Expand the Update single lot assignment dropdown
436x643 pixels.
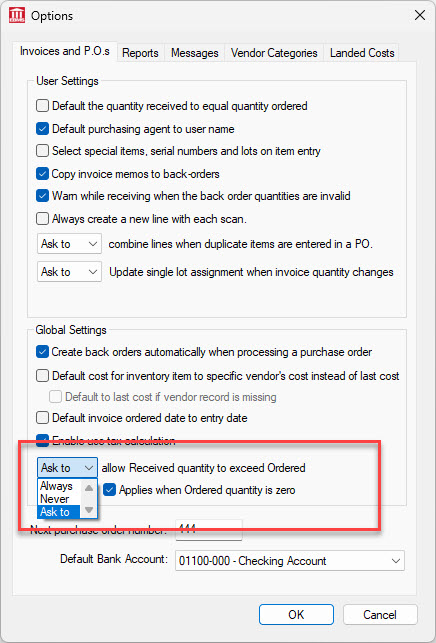[x=69, y=272]
